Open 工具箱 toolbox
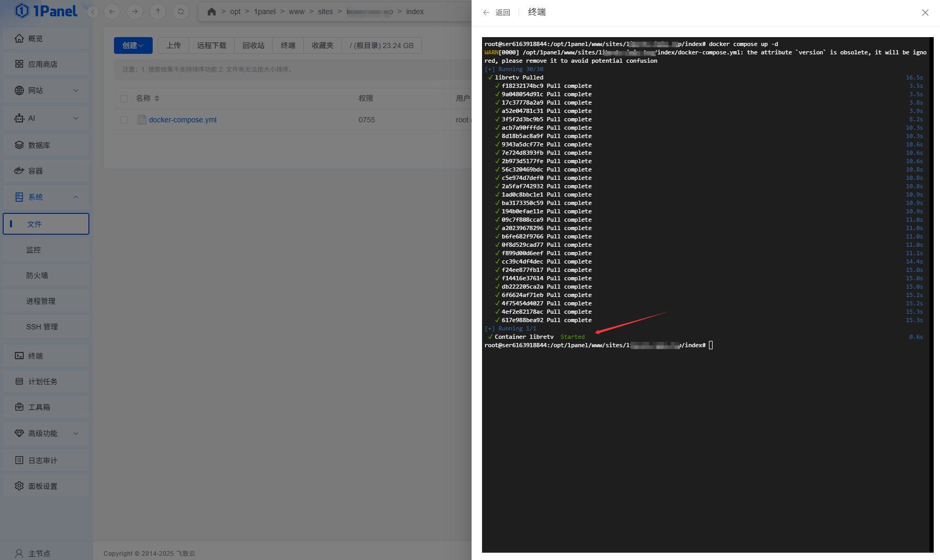 (x=46, y=407)
